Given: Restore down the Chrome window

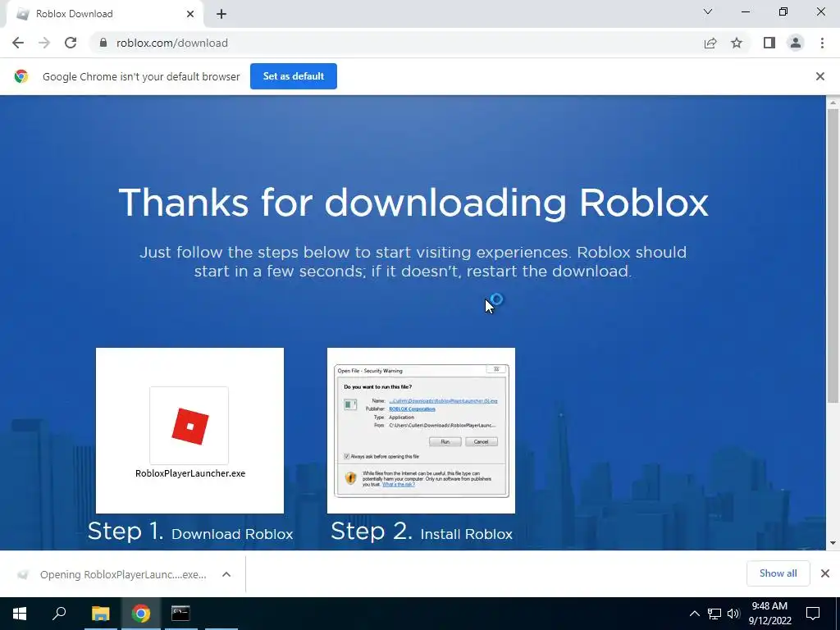Looking at the screenshot, I should (783, 11).
